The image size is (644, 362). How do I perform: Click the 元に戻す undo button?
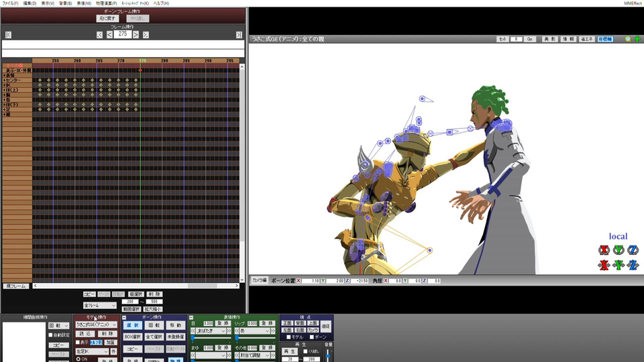click(x=107, y=19)
